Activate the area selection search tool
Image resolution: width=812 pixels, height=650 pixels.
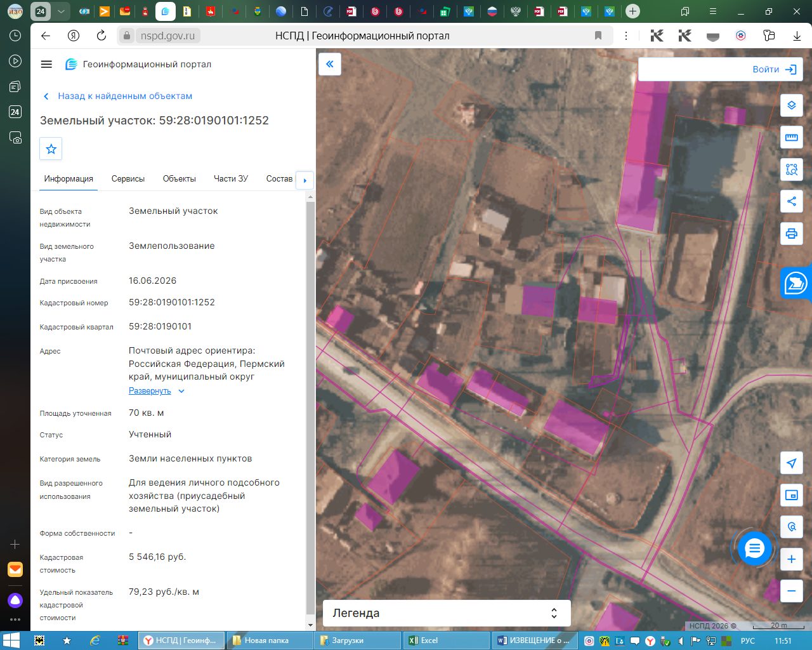click(792, 169)
